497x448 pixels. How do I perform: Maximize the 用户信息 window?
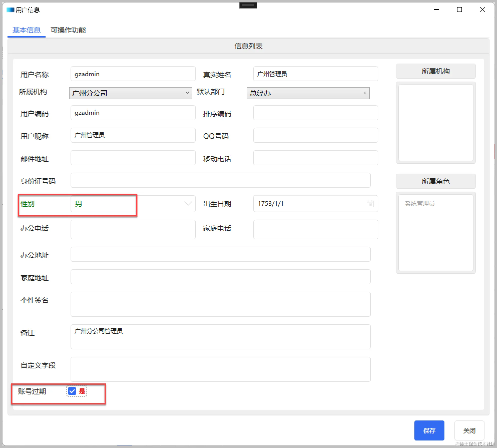pos(459,10)
